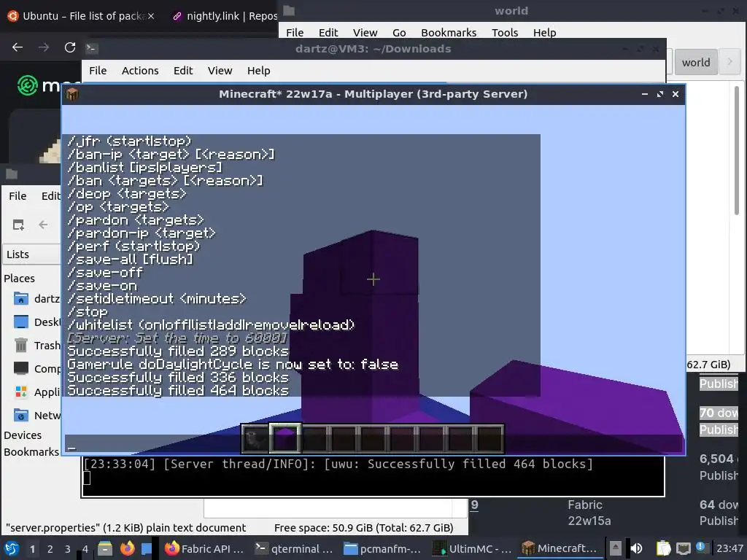Select the purple block hotbar slot in Minecraft
Image resolution: width=747 pixels, height=560 pixels.
coord(285,438)
